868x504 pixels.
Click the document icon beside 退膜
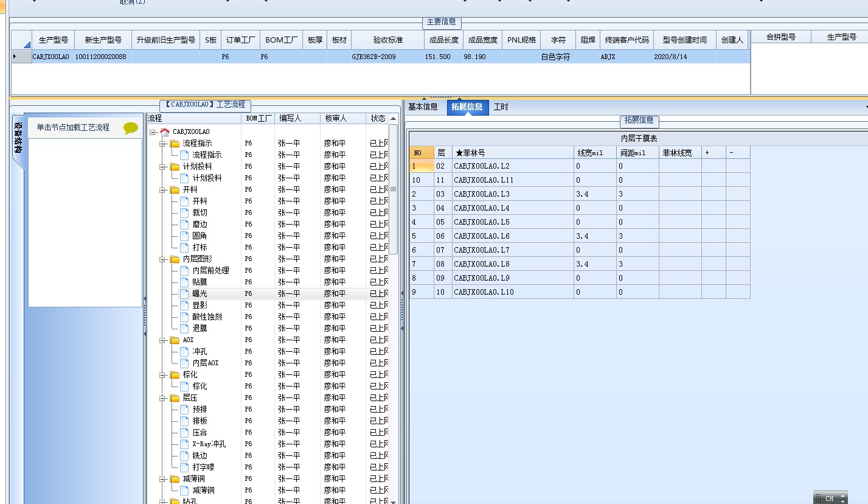[184, 328]
